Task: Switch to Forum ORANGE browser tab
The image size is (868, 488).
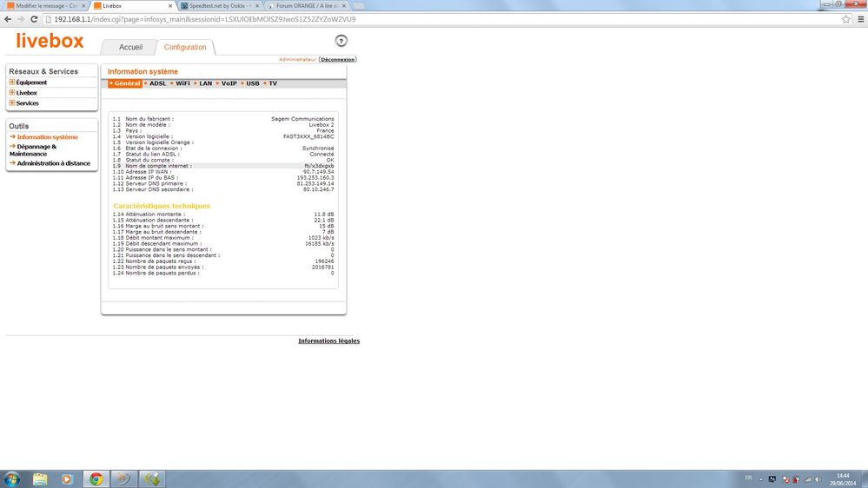Action: coord(306,5)
